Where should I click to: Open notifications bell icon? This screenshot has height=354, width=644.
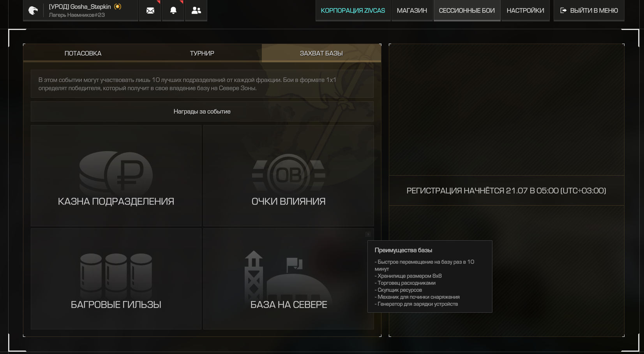173,11
